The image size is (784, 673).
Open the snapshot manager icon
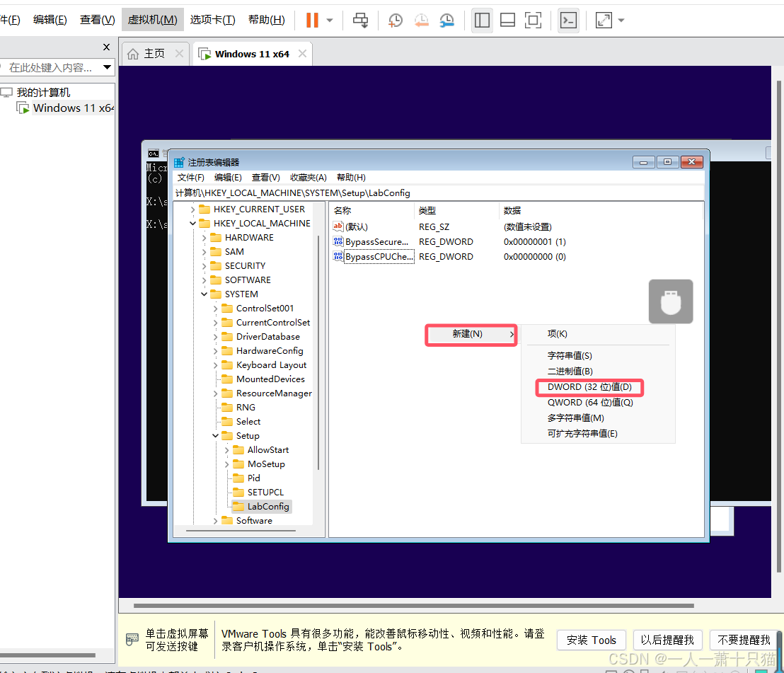447,20
